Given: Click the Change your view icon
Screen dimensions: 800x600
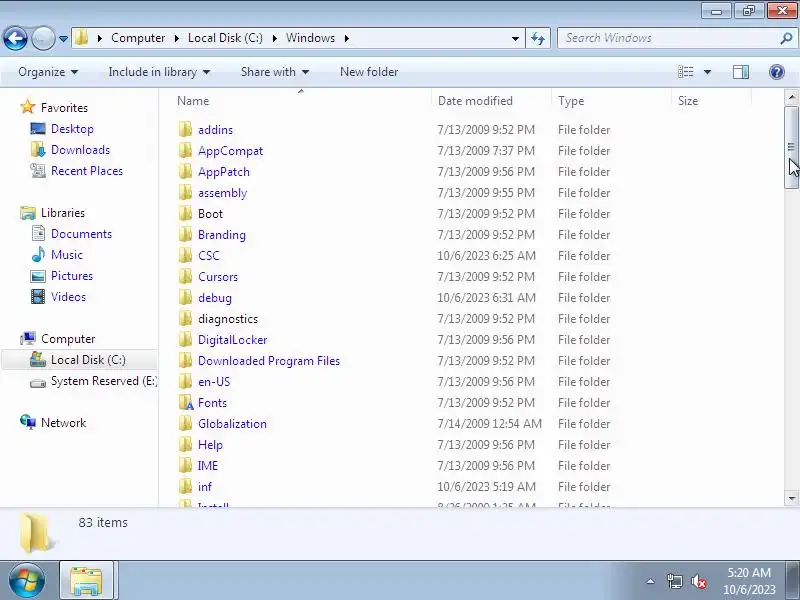Looking at the screenshot, I should coord(685,72).
